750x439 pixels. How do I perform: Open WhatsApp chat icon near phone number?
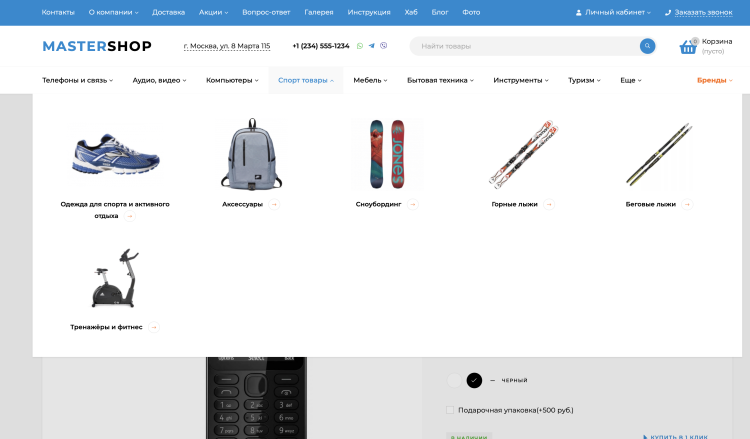coord(360,46)
